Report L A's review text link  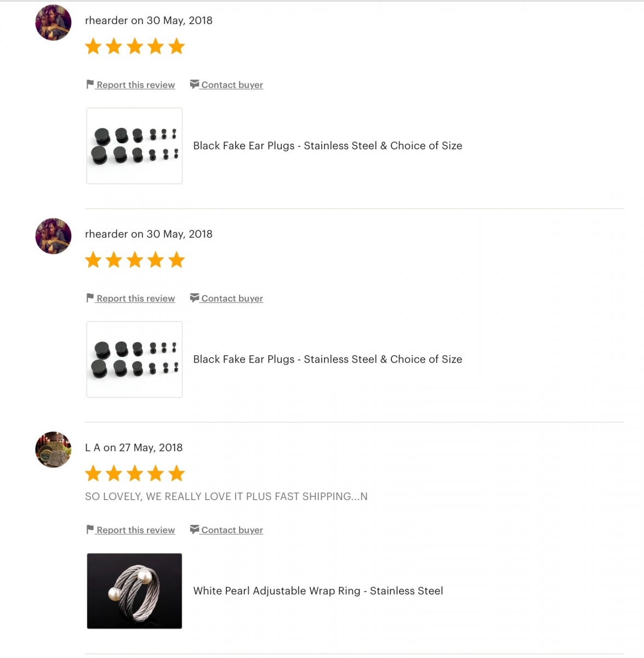point(136,530)
